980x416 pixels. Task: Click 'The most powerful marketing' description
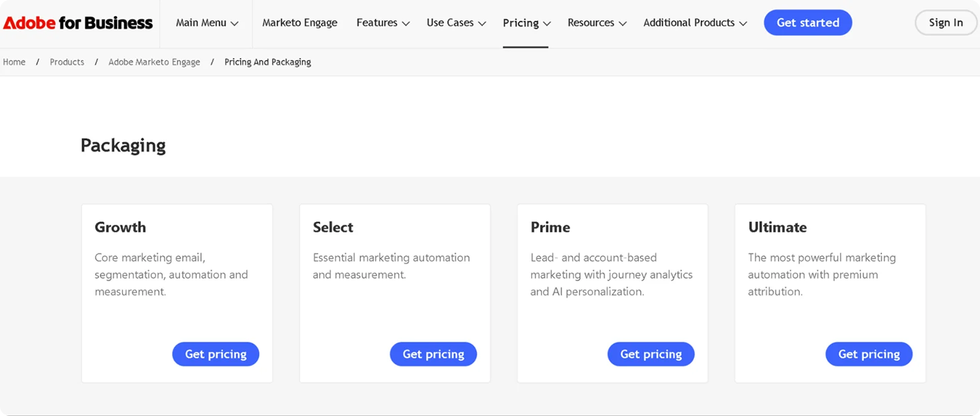tap(822, 275)
